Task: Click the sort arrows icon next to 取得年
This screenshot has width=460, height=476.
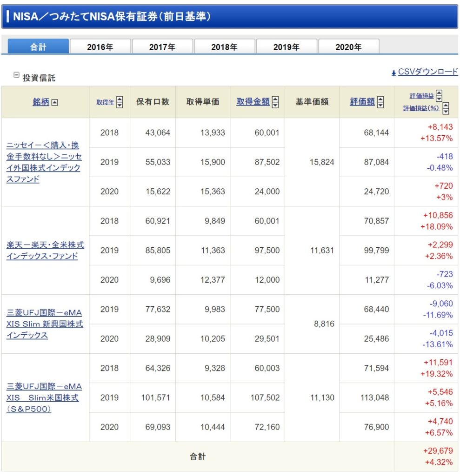Action: tap(120, 102)
